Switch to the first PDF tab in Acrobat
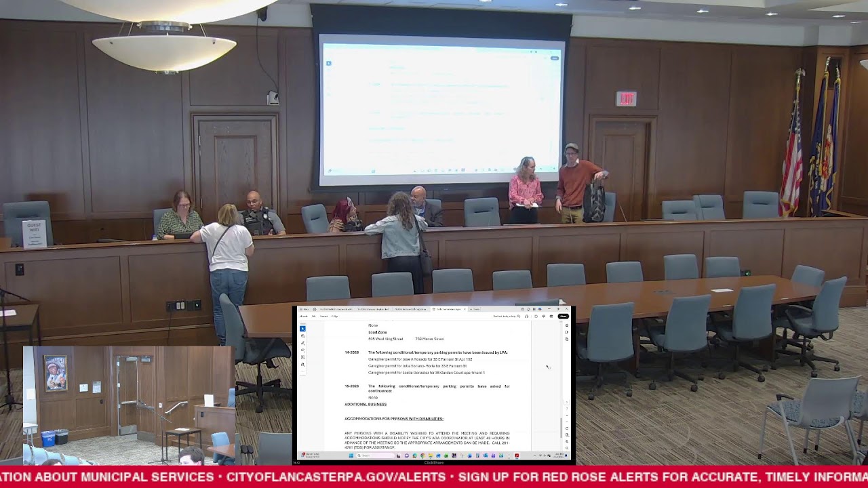868x488 pixels. 336,309
